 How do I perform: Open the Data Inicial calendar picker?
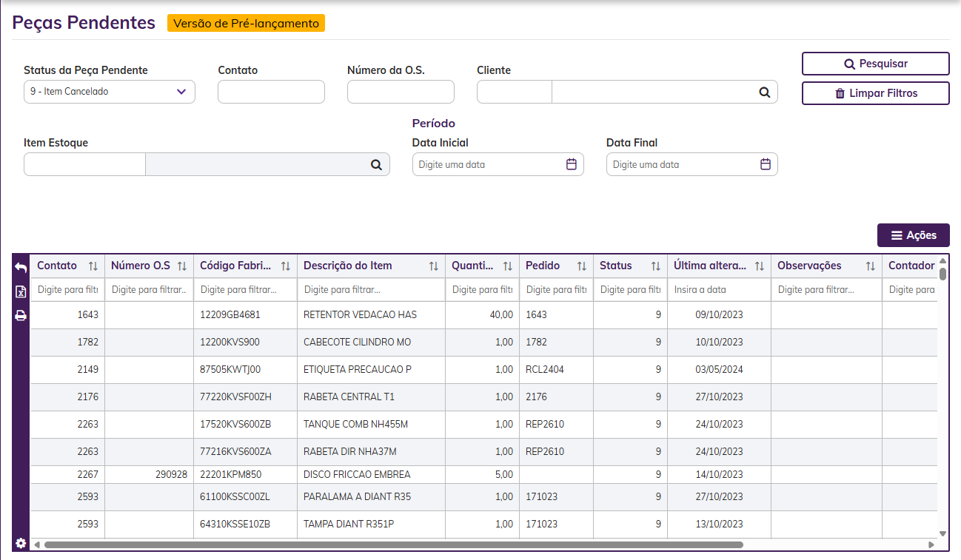coord(571,164)
